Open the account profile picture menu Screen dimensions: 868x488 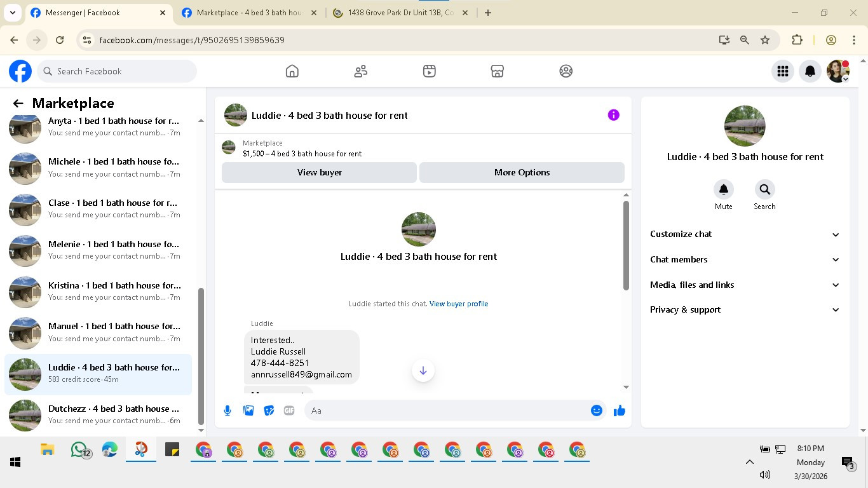point(838,71)
